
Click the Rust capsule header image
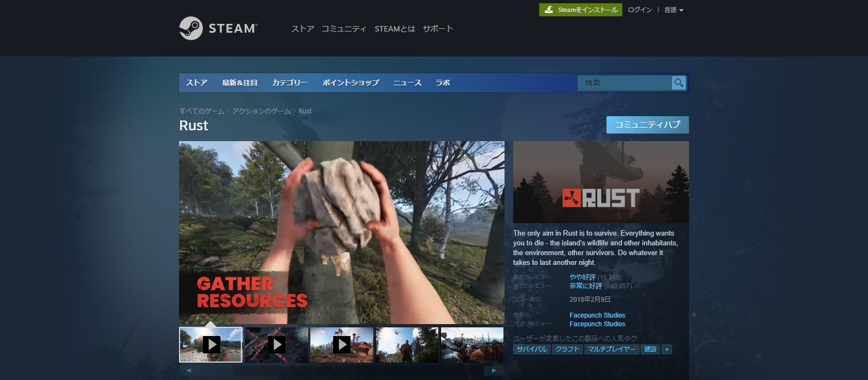coord(601,182)
